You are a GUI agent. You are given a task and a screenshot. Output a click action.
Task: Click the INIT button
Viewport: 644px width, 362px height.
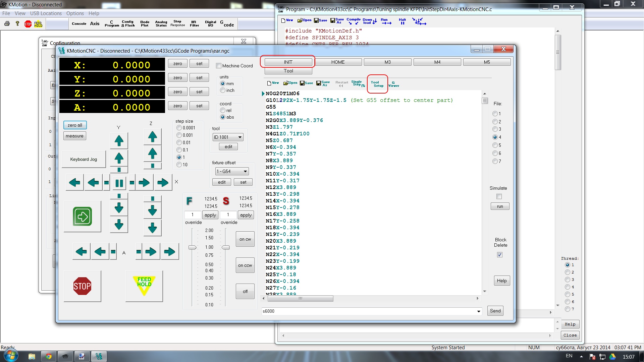pos(288,62)
